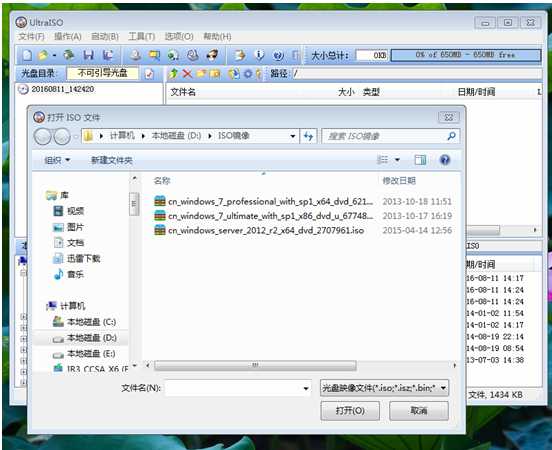Click the Save As icon in UltraISO toolbar
This screenshot has height=450, width=552.
pos(108,55)
